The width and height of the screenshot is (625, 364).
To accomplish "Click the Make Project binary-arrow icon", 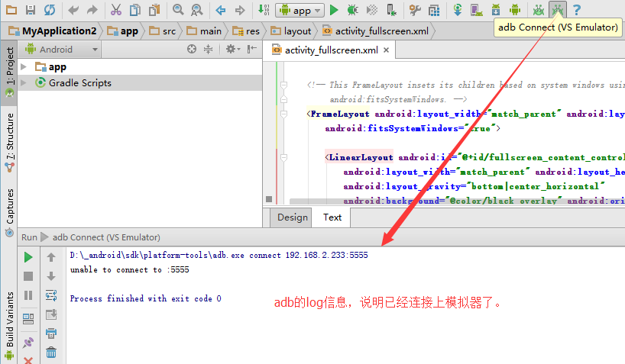I will click(264, 10).
